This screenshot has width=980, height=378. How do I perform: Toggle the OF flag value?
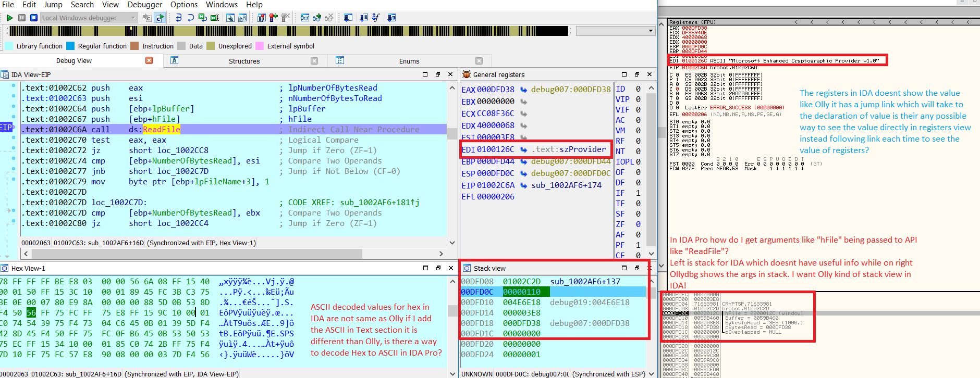pyautogui.click(x=638, y=172)
